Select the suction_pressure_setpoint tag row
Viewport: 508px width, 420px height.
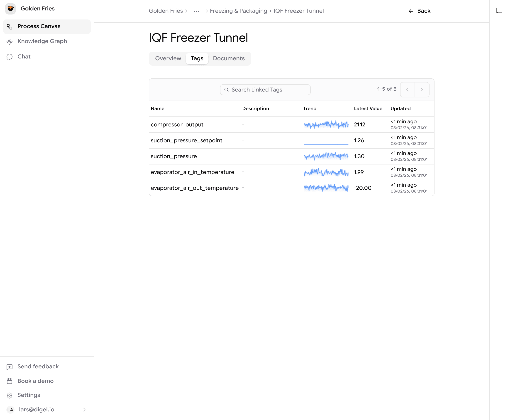(x=186, y=140)
